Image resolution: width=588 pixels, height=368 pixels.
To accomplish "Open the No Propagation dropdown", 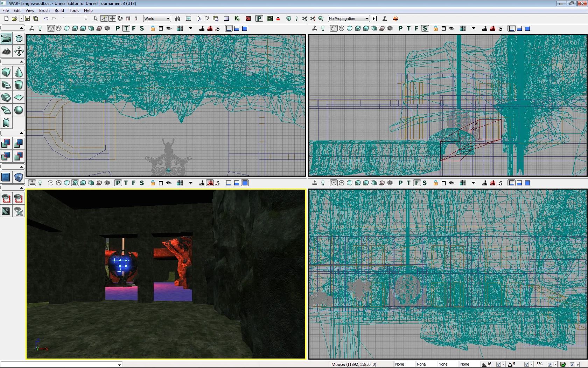I will pos(349,19).
